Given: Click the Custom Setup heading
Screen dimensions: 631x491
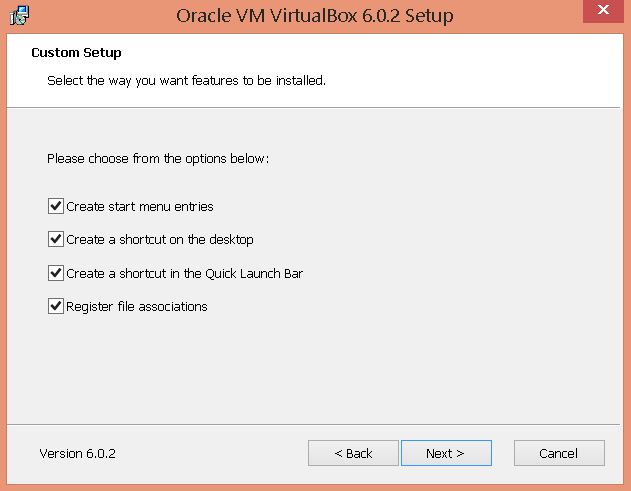Looking at the screenshot, I should [x=83, y=52].
